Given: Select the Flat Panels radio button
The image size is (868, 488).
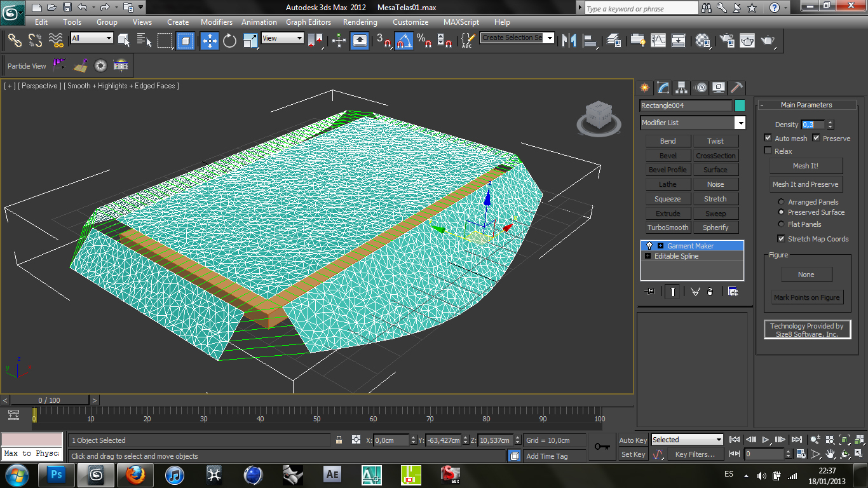Looking at the screenshot, I should pyautogui.click(x=781, y=224).
